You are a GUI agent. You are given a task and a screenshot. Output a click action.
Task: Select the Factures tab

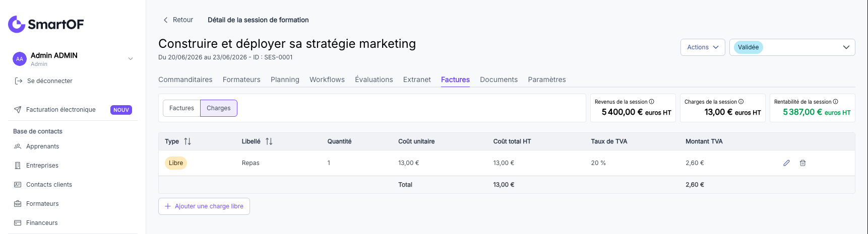point(455,80)
